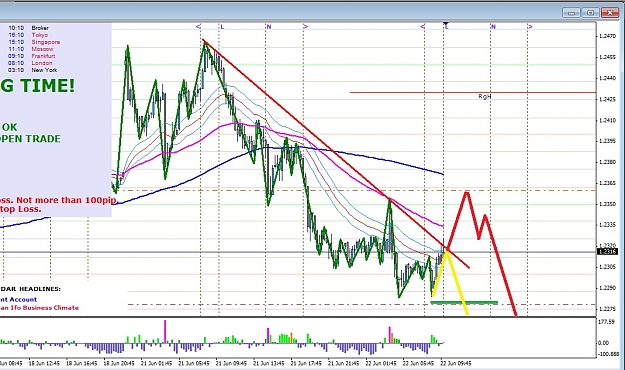625x370 pixels.
Task: Click the blue 'nt Account' headline text
Action: (x=18, y=299)
